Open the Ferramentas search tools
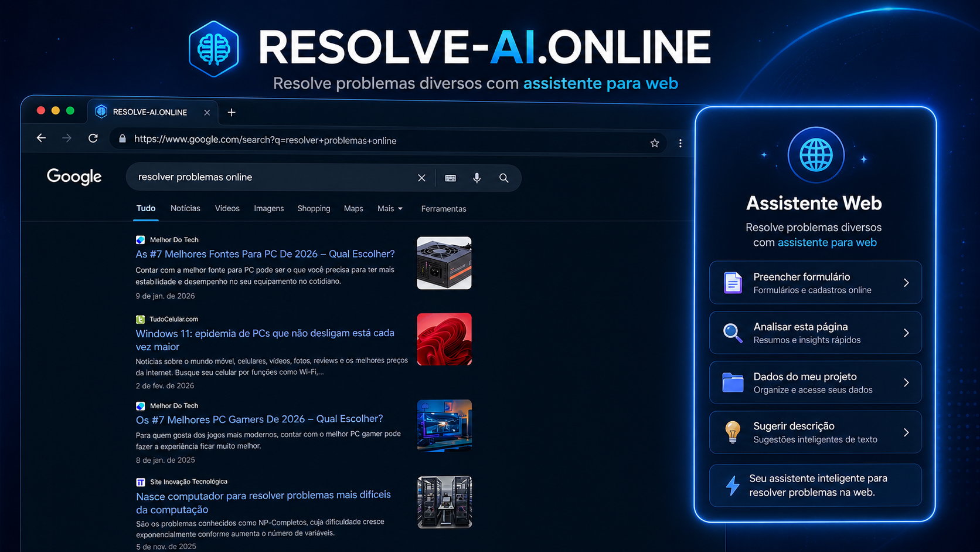980x552 pixels. pos(444,209)
